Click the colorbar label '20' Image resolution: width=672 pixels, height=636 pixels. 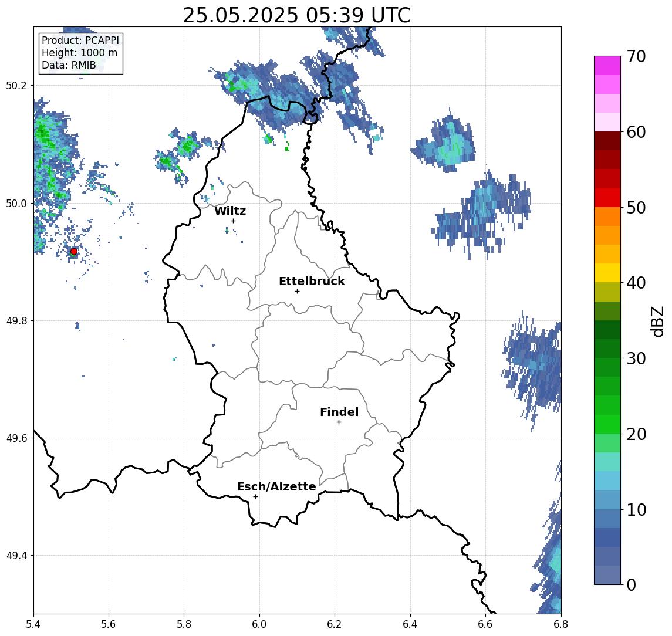[x=636, y=434]
